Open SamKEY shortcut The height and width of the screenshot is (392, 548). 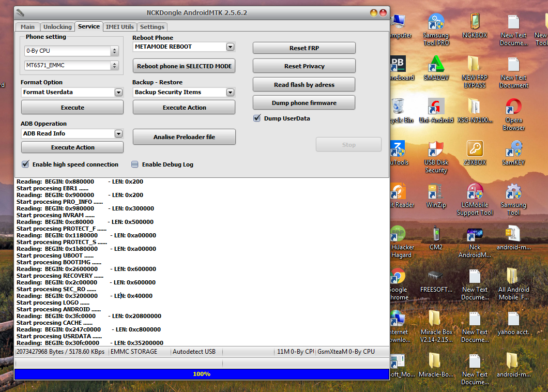(513, 153)
